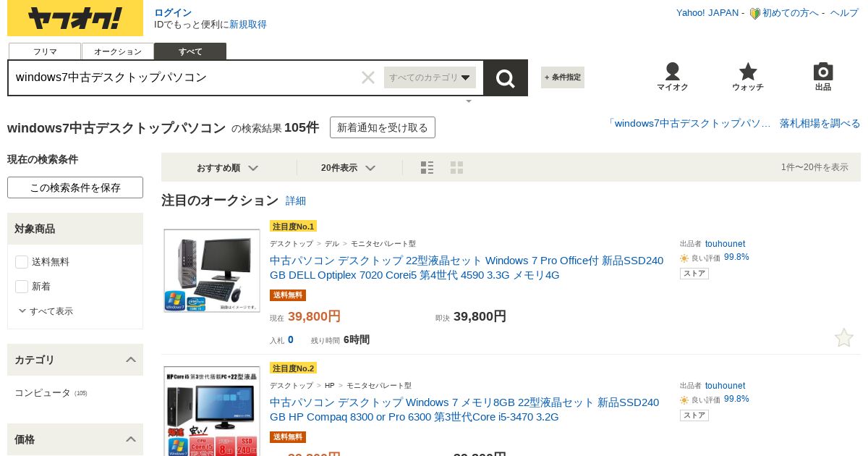Screen dimensions: 868x456
Task: Open the 20件表示 count dropdown
Action: (x=348, y=168)
